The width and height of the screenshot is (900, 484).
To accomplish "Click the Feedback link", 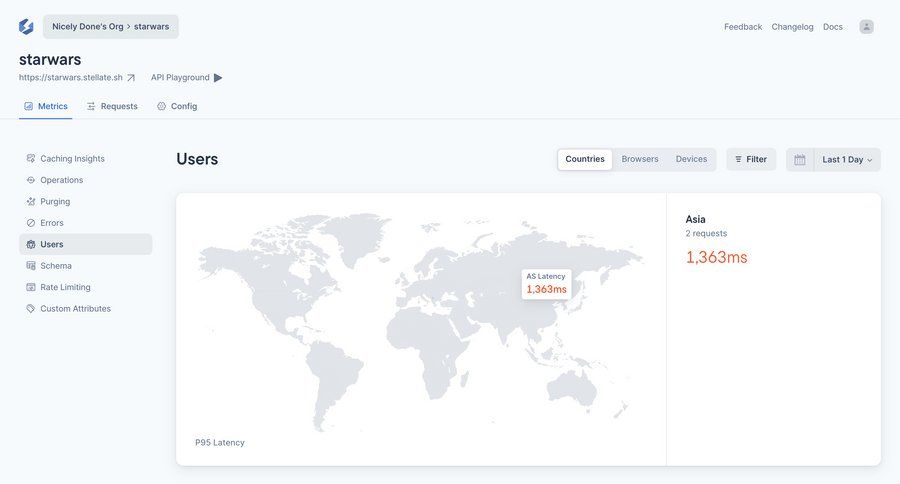I will coord(743,27).
